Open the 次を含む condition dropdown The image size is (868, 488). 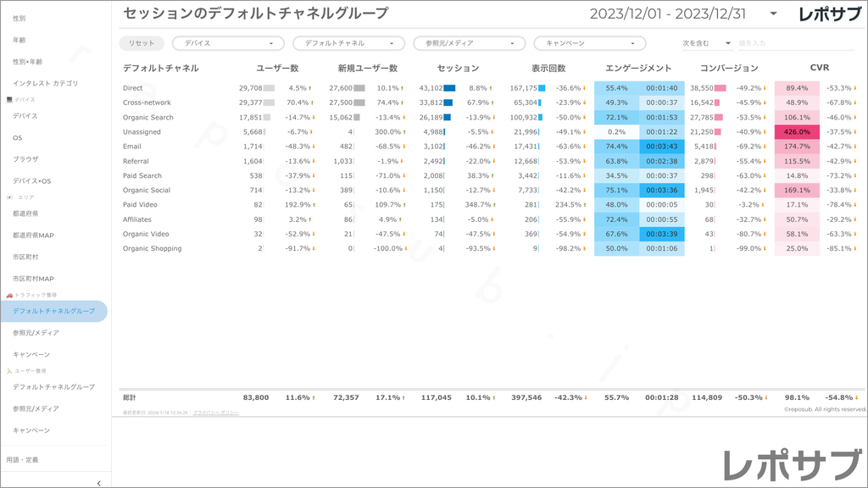pyautogui.click(x=706, y=43)
